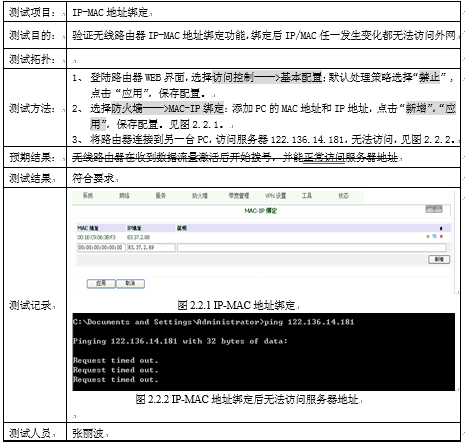The width and height of the screenshot is (465, 447).
Task: Click the gray icon at top right of MAC-IP panel
Action: coord(434,209)
